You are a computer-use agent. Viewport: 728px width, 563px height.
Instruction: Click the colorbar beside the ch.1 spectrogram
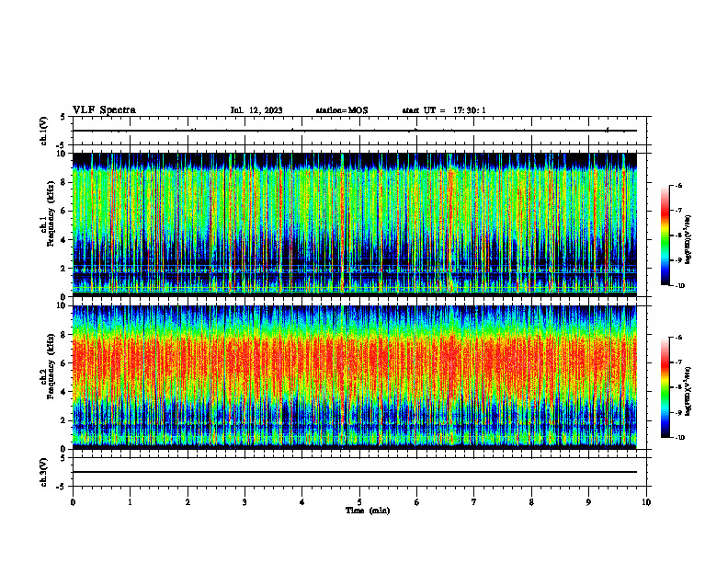point(665,236)
